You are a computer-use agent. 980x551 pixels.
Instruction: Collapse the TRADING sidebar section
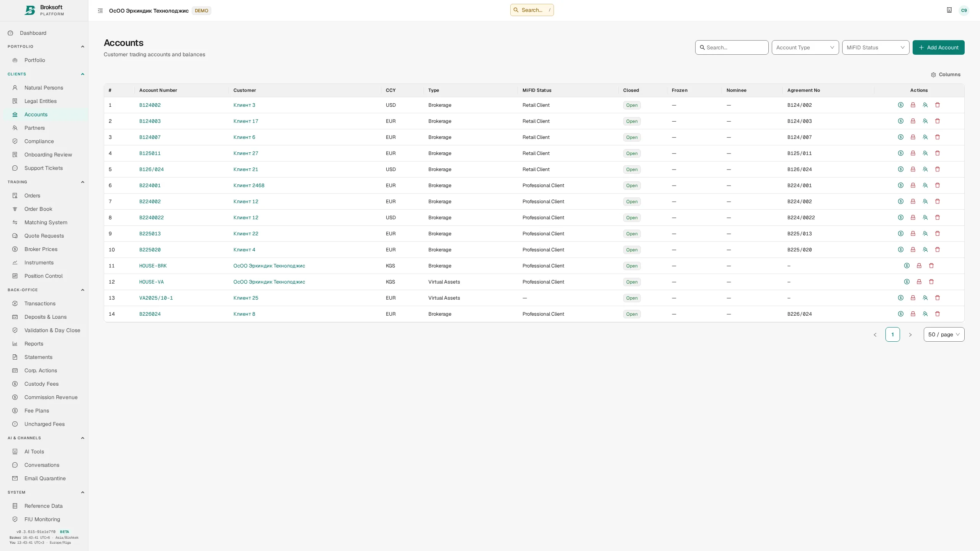[82, 182]
